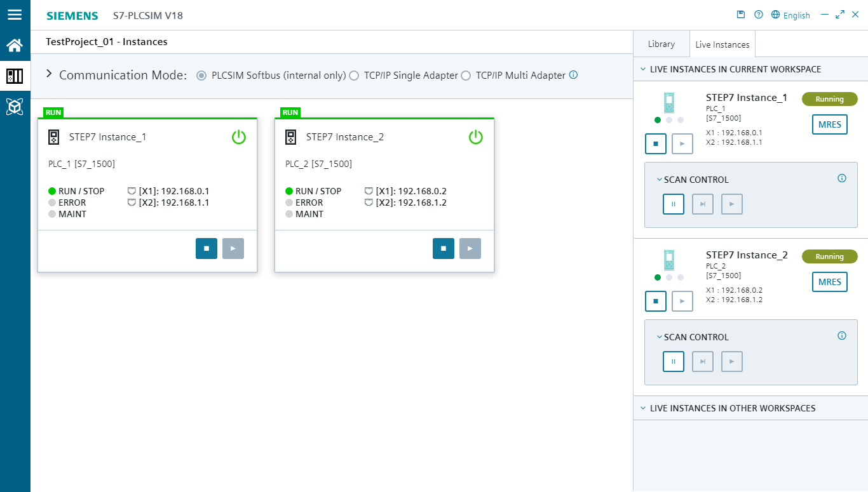
Task: Stop STEP7 Instance_1 from its card
Action: pos(207,249)
